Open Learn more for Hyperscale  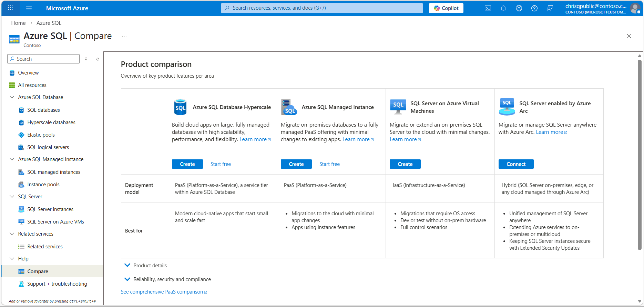[255, 139]
